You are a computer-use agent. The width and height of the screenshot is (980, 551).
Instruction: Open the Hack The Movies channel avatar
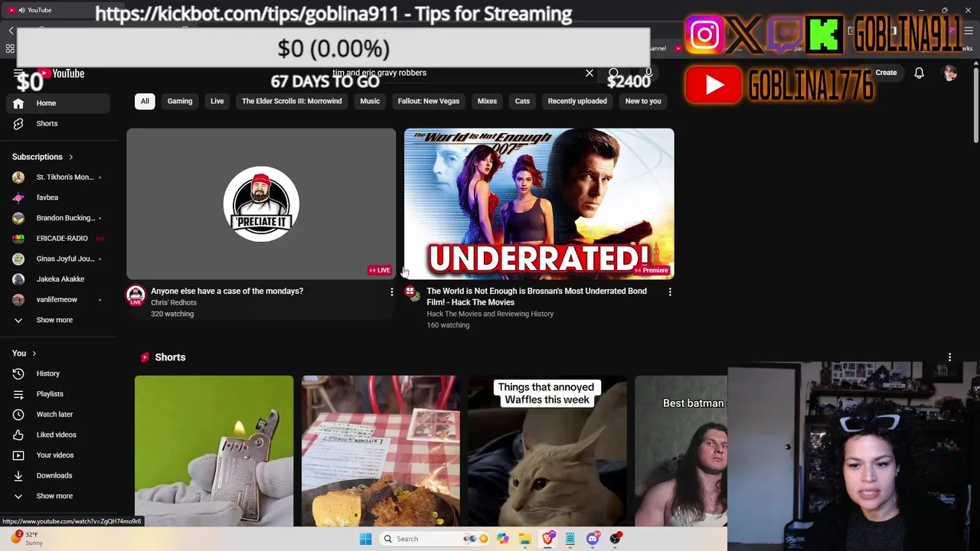[x=411, y=294]
